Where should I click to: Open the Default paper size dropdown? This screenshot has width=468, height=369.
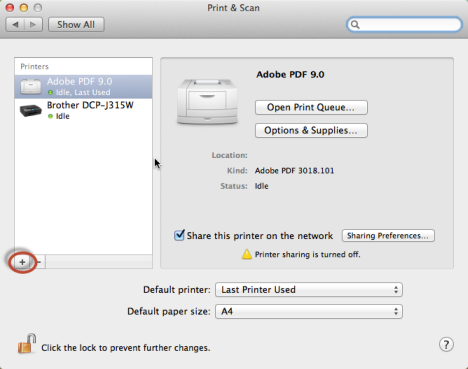pos(309,311)
